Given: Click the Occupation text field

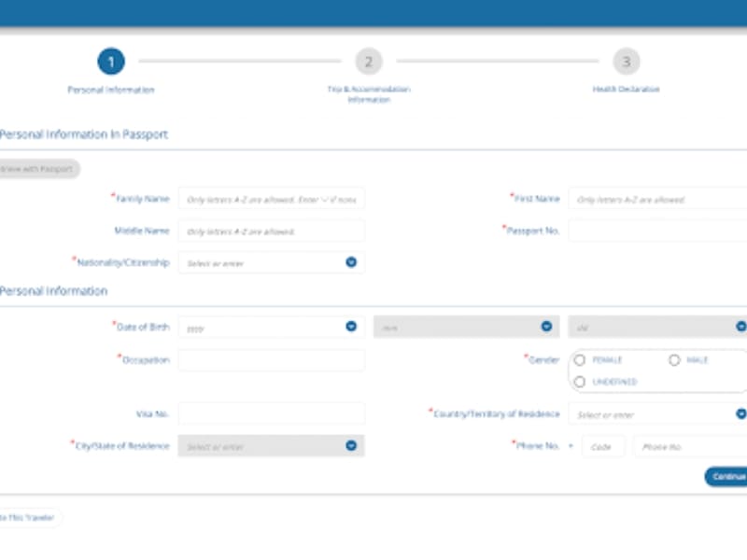Looking at the screenshot, I should tap(271, 360).
